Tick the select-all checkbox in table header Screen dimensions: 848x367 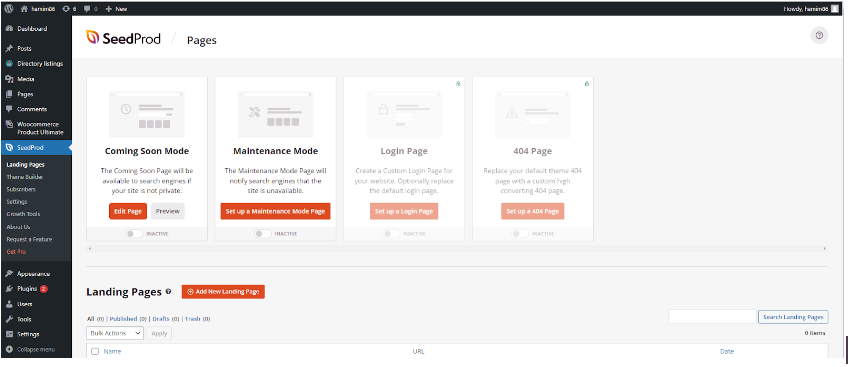pyautogui.click(x=95, y=351)
